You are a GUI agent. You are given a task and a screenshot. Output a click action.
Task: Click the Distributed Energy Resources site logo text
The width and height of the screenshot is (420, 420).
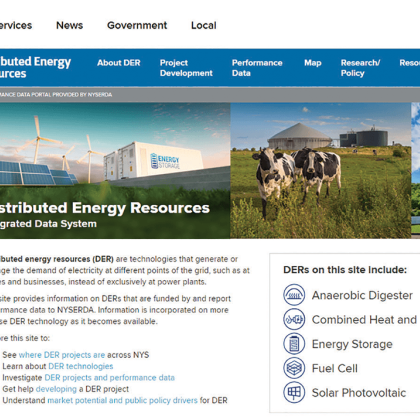click(x=35, y=67)
